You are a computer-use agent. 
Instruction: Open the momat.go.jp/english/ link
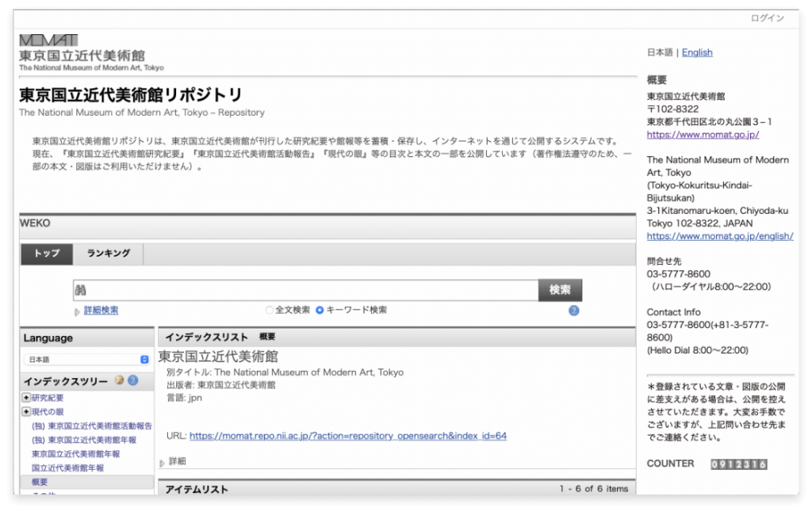click(x=720, y=236)
